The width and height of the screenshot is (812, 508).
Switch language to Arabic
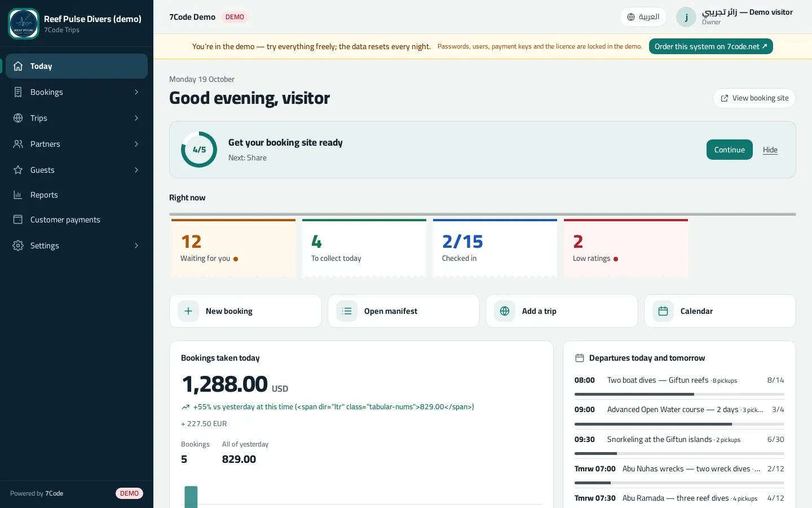click(x=643, y=17)
